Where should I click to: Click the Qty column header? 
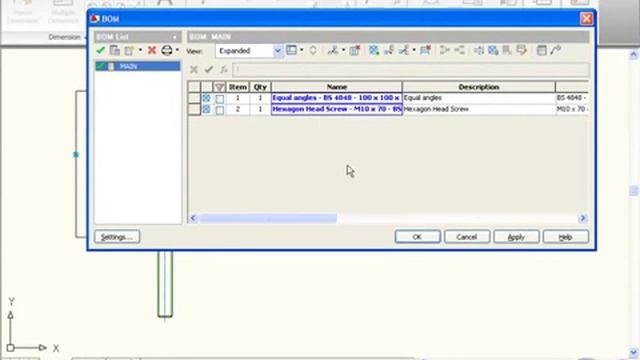(260, 87)
